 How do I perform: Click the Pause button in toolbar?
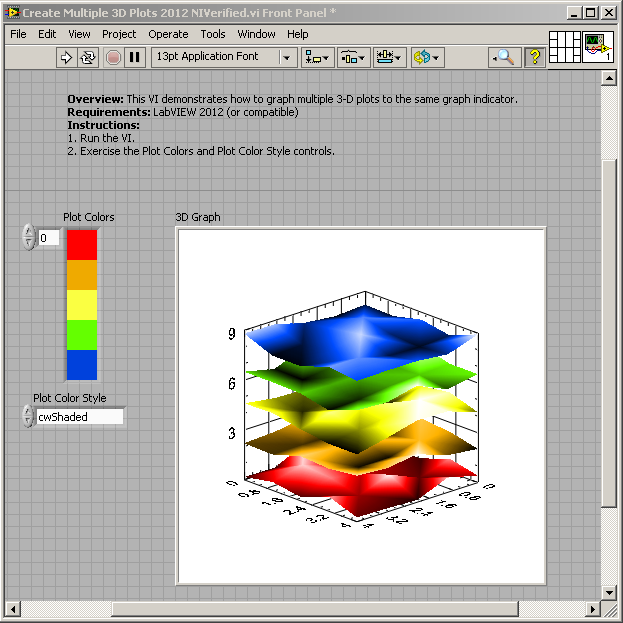click(135, 57)
